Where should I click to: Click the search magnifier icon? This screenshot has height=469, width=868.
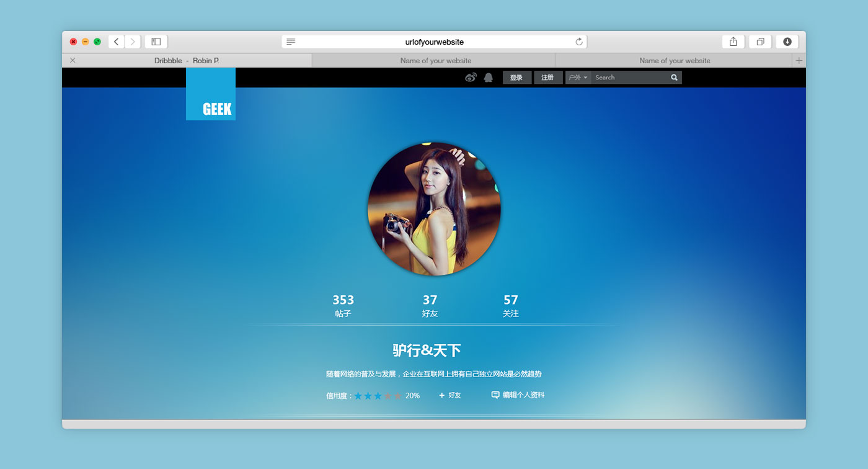(674, 78)
